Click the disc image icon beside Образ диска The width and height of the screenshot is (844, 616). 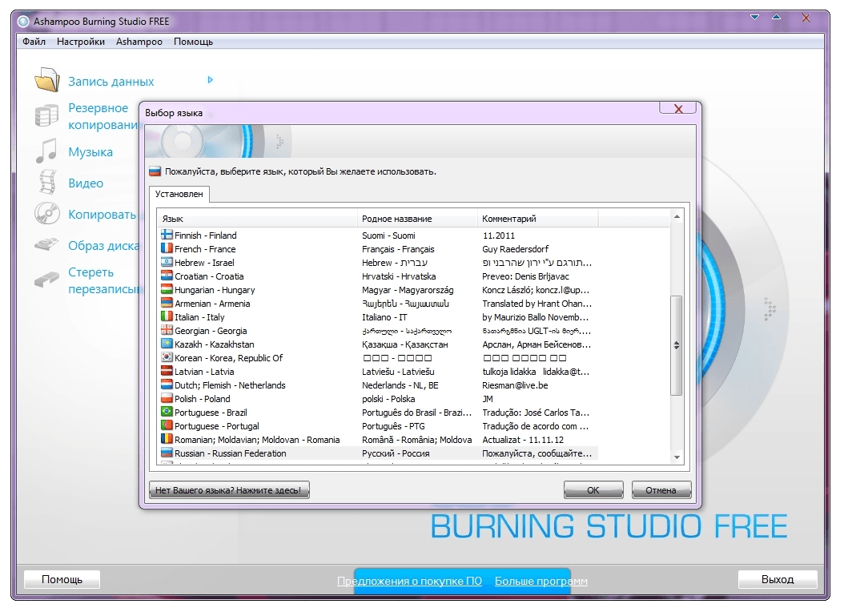point(46,244)
